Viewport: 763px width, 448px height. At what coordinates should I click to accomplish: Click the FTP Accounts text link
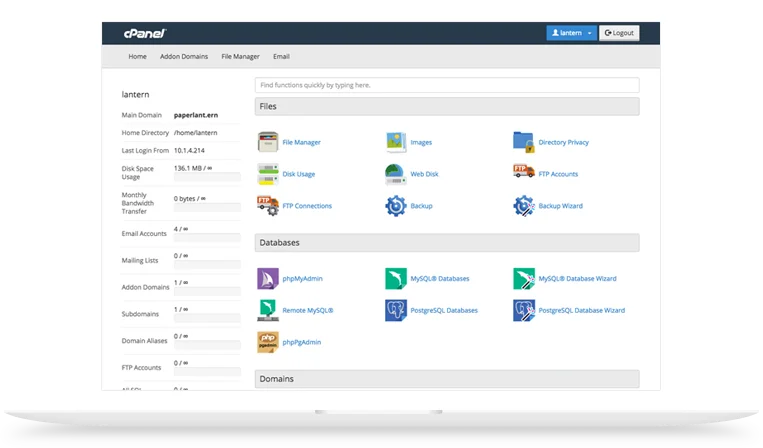[x=558, y=174]
